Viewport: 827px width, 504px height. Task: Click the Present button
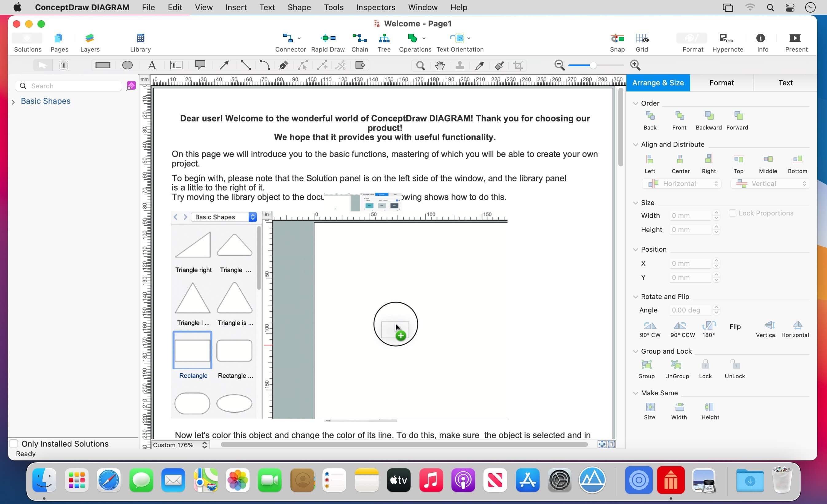pos(794,38)
